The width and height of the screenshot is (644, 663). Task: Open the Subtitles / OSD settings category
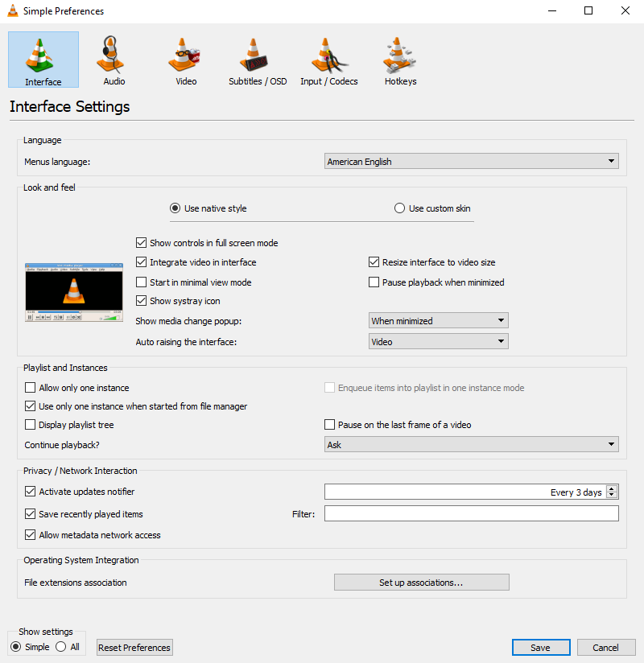point(258,60)
